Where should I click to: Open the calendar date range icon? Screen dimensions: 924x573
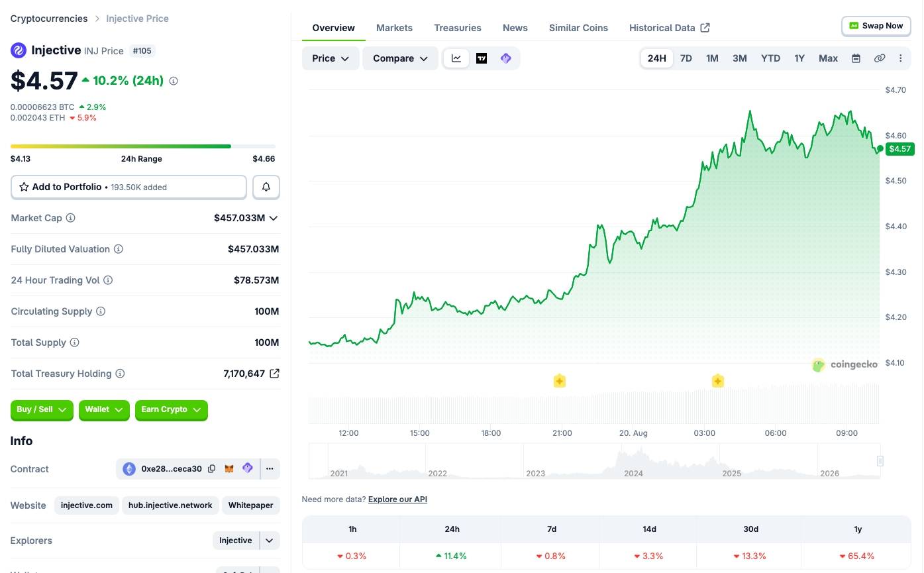856,58
